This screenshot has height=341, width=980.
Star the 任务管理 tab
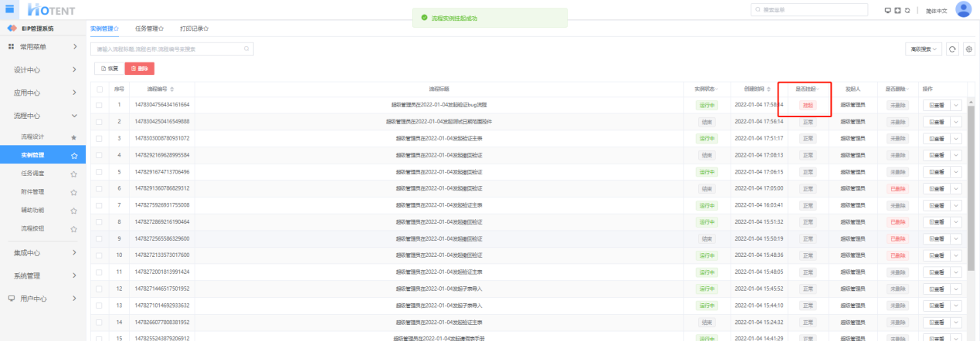(161, 29)
